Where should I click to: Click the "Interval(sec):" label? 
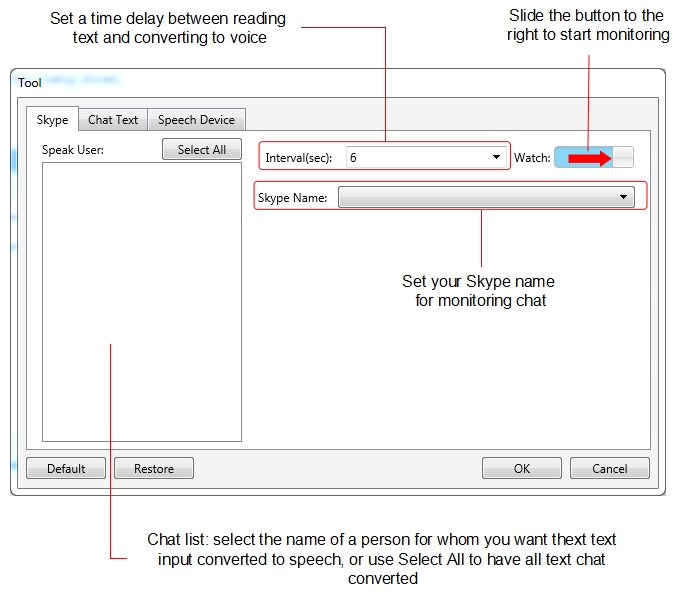click(299, 158)
